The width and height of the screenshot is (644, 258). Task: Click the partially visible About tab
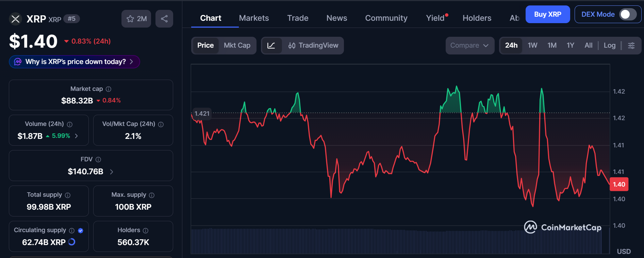514,18
